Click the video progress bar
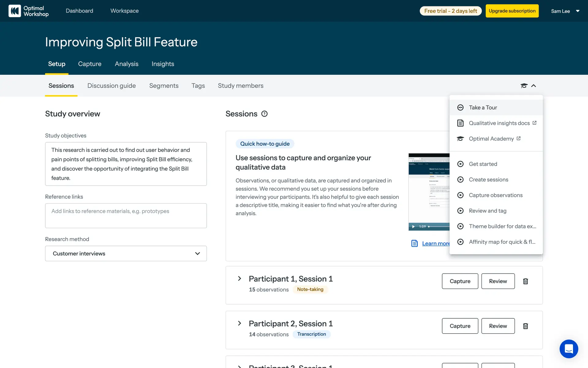 (439, 227)
